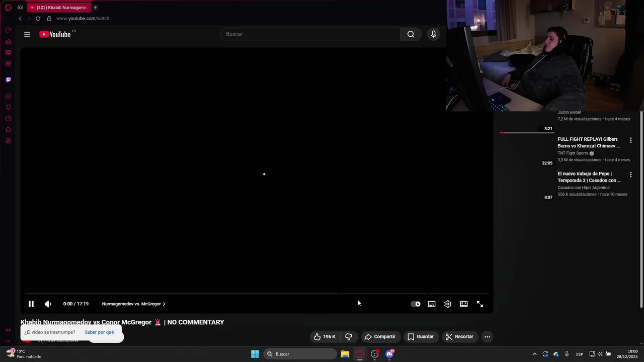Image resolution: width=644 pixels, height=362 pixels.
Task: Open FULL FIGHT REPLAY Gilbert Burns video
Action: click(x=589, y=142)
